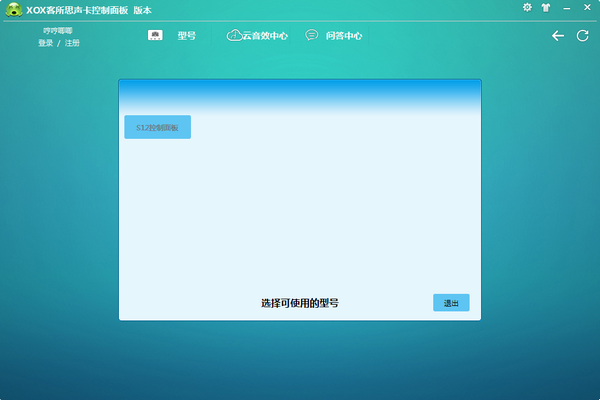Click the 登录 link
This screenshot has height=400, width=600.
click(x=46, y=43)
